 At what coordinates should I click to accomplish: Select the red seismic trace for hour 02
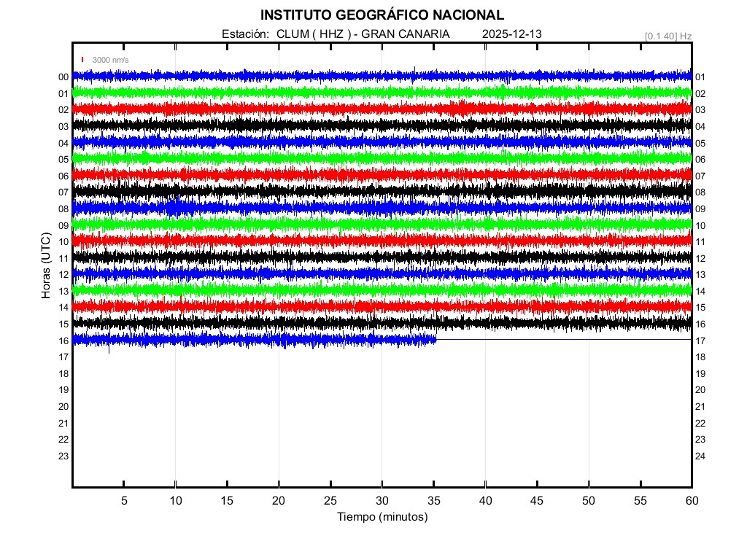(292, 109)
